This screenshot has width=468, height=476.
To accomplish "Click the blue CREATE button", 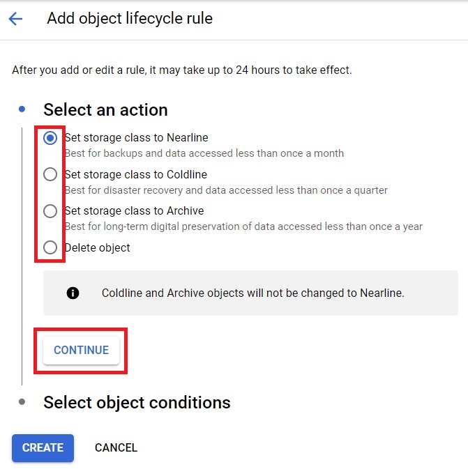I will point(43,447).
